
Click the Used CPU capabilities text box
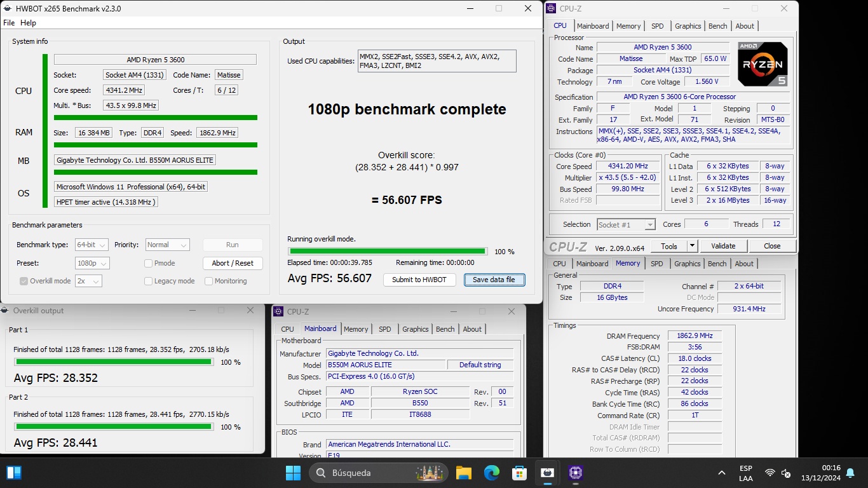[437, 61]
